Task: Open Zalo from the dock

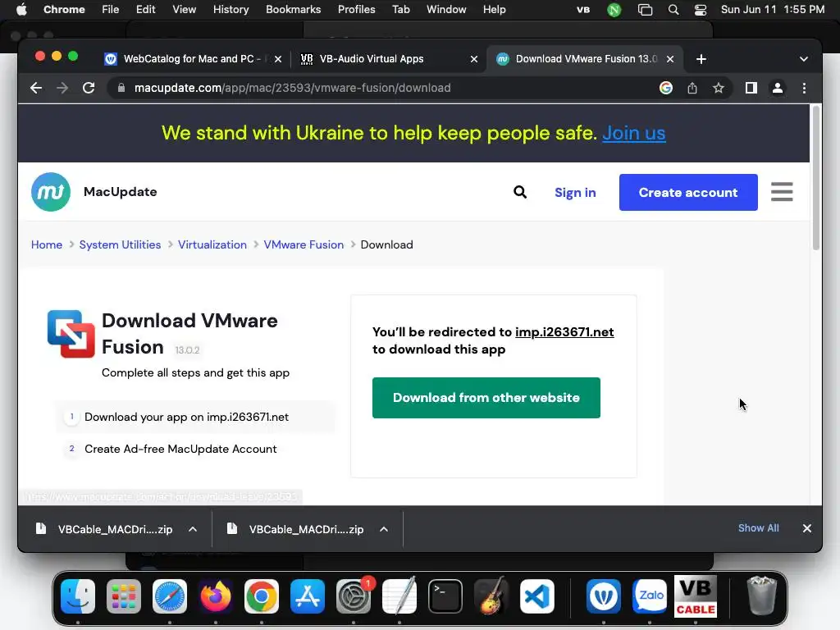Action: click(x=650, y=596)
